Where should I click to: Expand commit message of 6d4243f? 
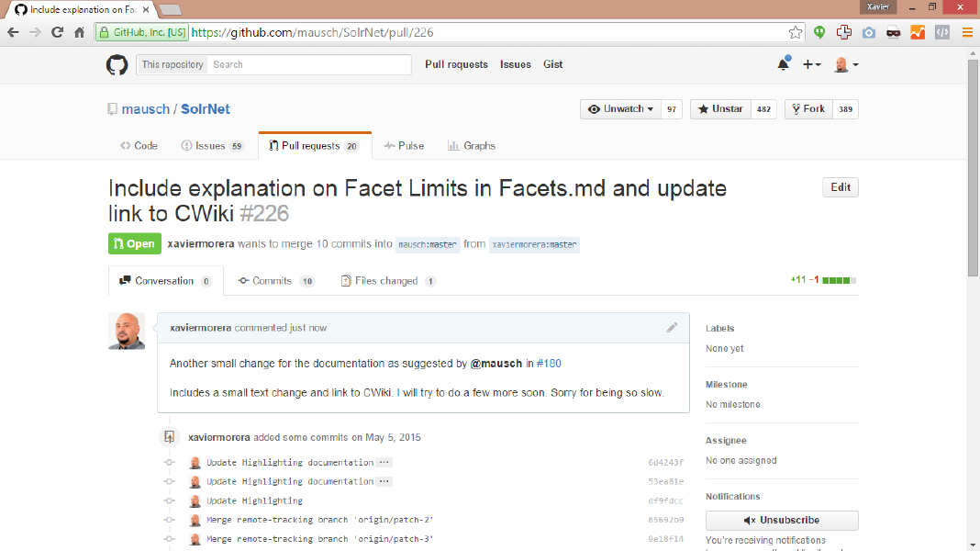click(x=384, y=462)
